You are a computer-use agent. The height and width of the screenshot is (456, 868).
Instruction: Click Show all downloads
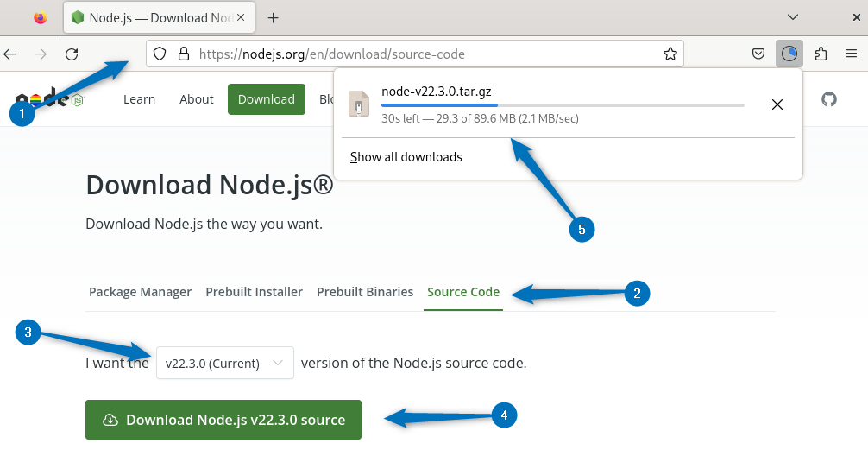pyautogui.click(x=406, y=157)
